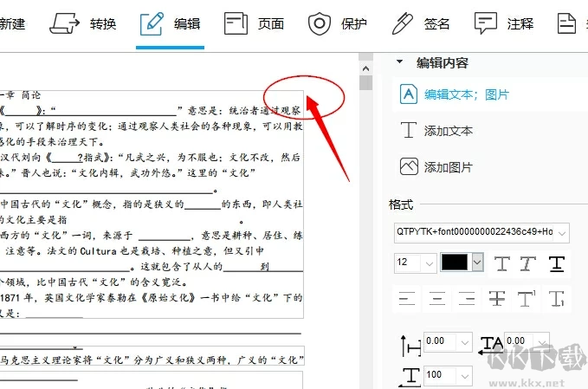
Task: Switch to the 页面 tab
Action: point(254,23)
